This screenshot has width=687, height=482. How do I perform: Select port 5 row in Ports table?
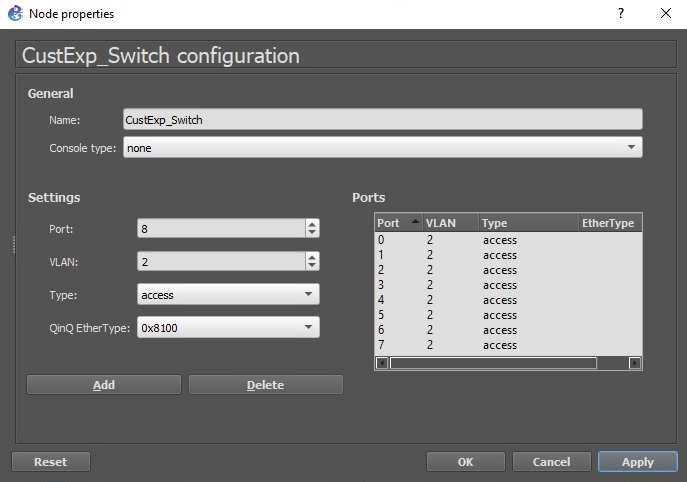point(508,315)
